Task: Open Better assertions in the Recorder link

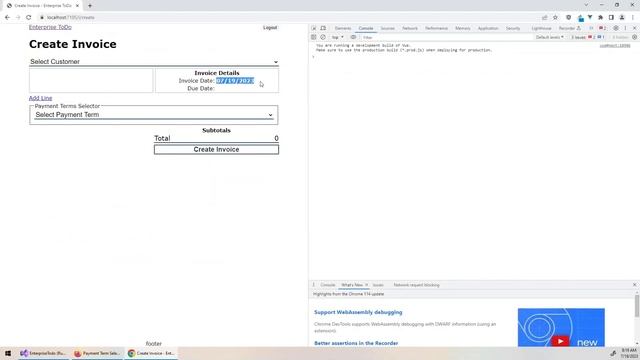Action: (356, 343)
